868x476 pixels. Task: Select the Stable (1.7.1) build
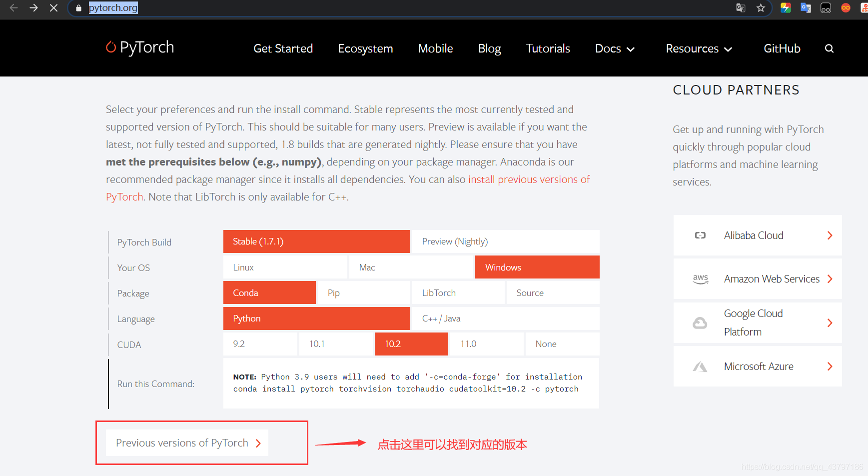pos(316,241)
